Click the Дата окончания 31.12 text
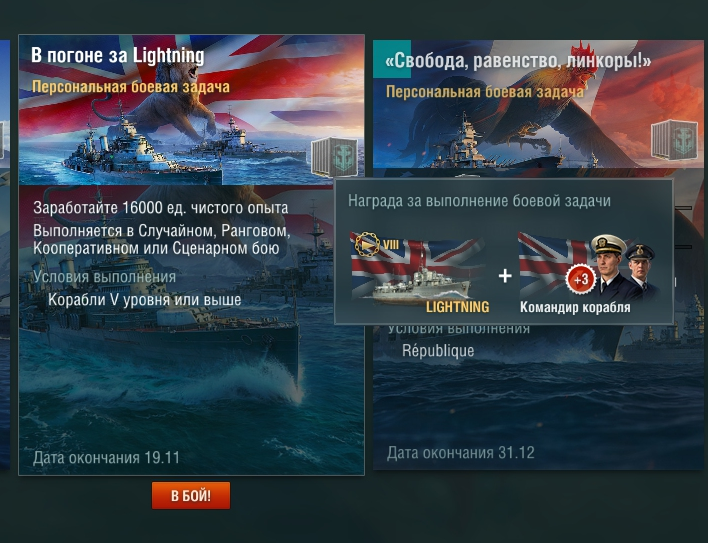 (x=461, y=452)
